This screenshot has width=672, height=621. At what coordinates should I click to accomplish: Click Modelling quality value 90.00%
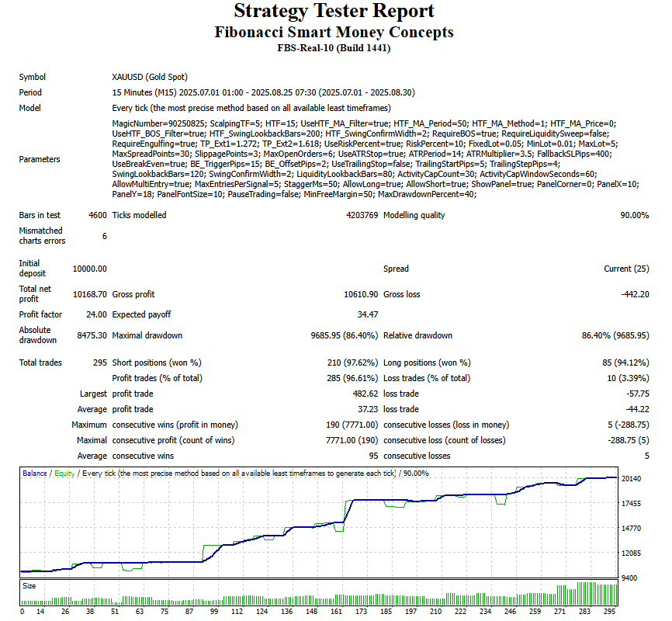(635, 215)
